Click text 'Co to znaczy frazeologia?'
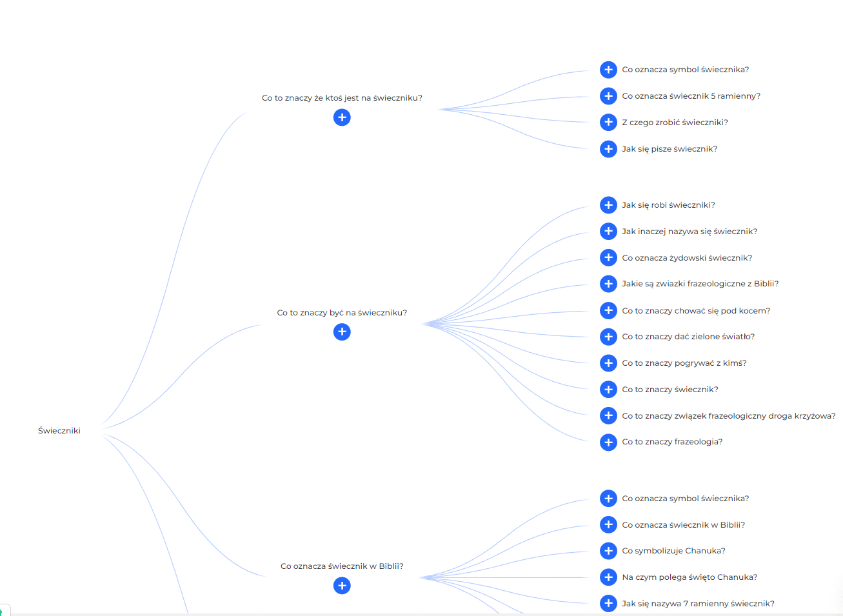This screenshot has height=616, width=843. (x=672, y=442)
